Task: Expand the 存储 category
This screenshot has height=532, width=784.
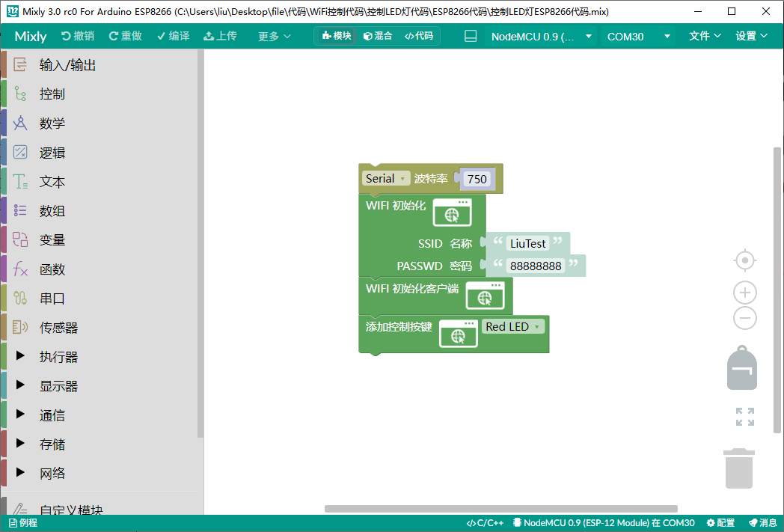Action: click(x=20, y=444)
